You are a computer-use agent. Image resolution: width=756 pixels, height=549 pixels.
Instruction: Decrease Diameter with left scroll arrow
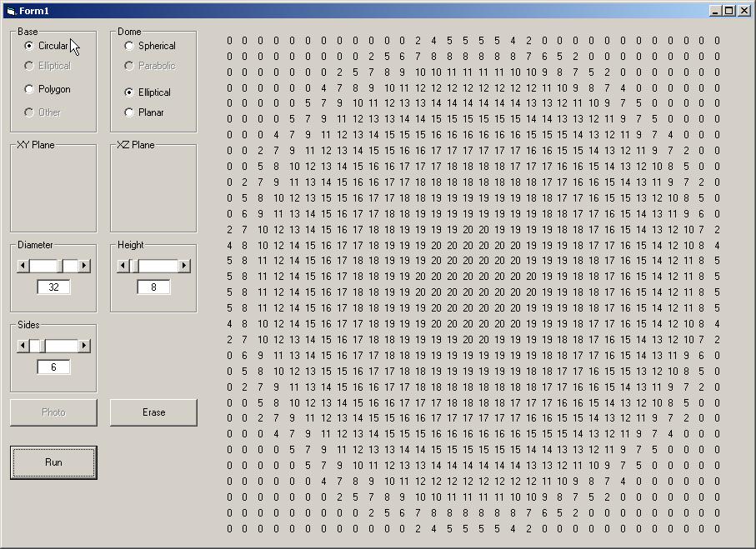tap(23, 266)
